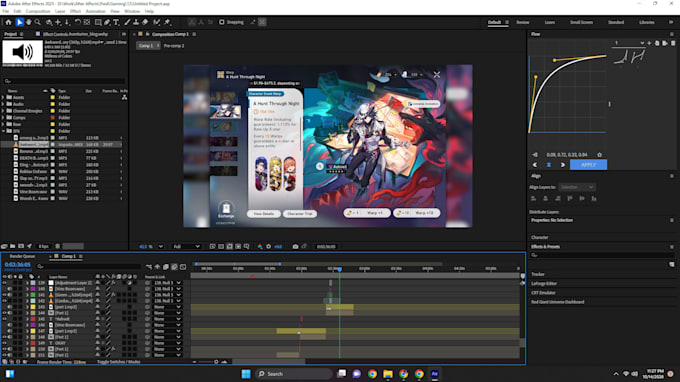Click the blue APPLY button in Flow
This screenshot has width=680, height=382.
(588, 165)
